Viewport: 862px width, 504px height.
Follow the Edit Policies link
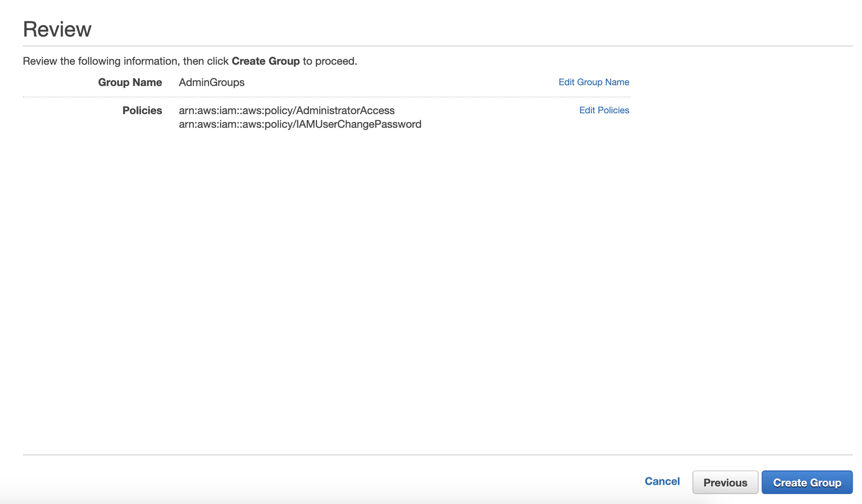[604, 110]
